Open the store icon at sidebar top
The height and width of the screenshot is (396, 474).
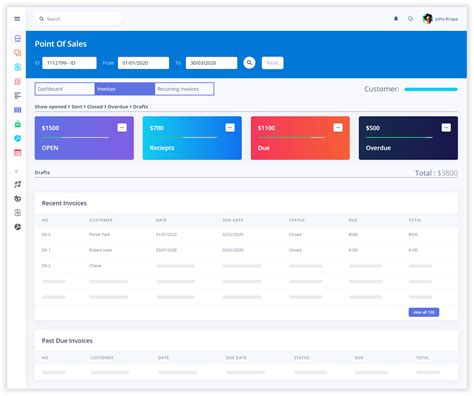pyautogui.click(x=18, y=39)
